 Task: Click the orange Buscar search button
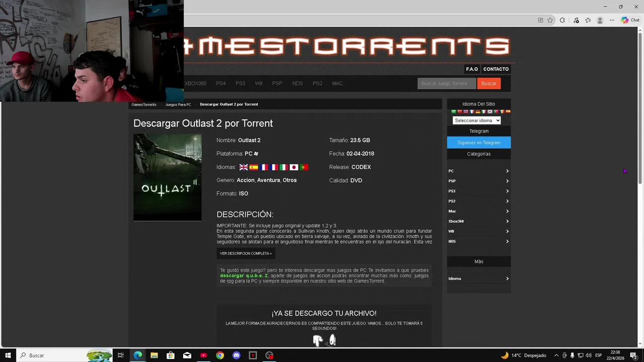pos(489,83)
